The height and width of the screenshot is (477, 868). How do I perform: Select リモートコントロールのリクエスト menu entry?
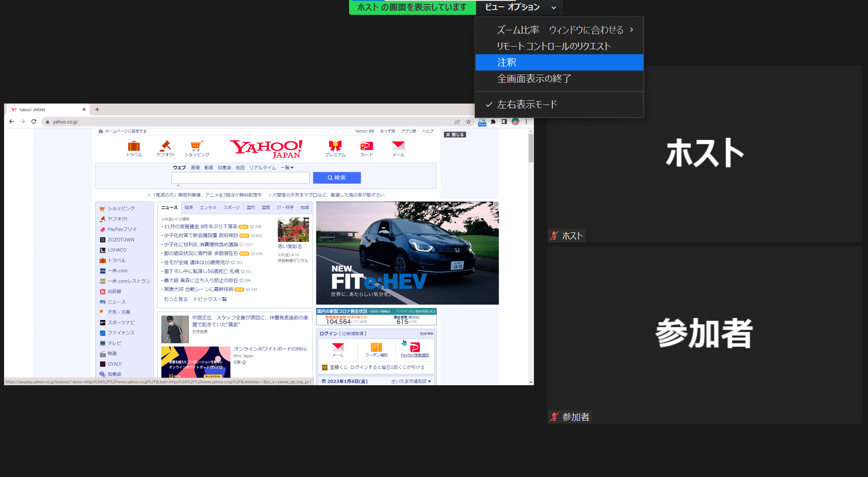pyautogui.click(x=554, y=46)
